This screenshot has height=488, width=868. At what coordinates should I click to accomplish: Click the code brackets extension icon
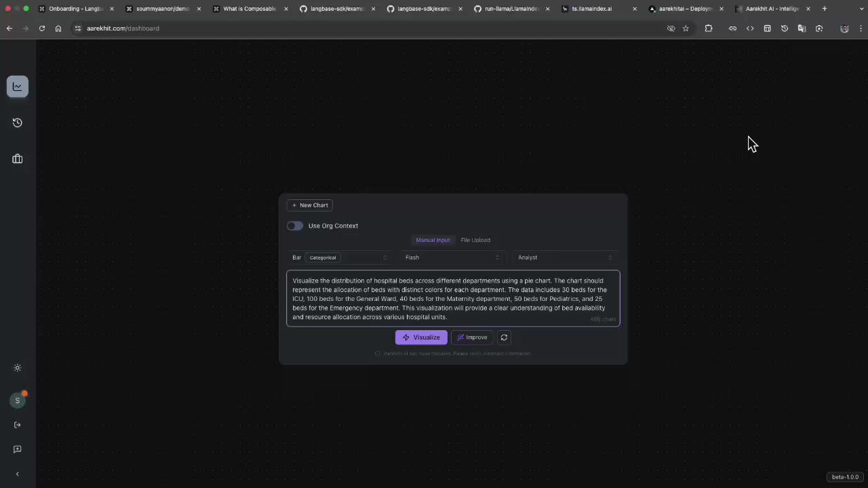(x=750, y=28)
